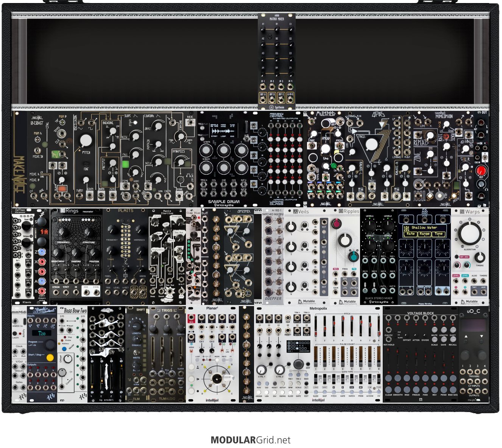Click the CTRL 1 knob on Metropolix
Screen dimensions: 502x448
tap(261, 370)
